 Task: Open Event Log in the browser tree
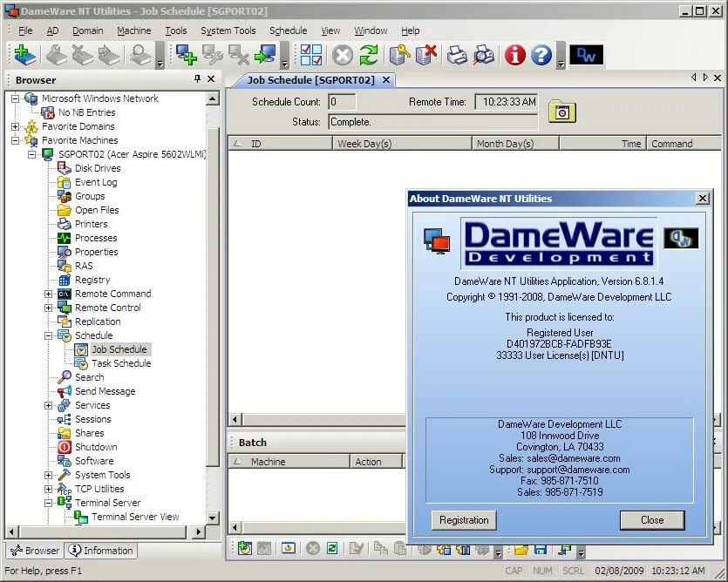96,182
